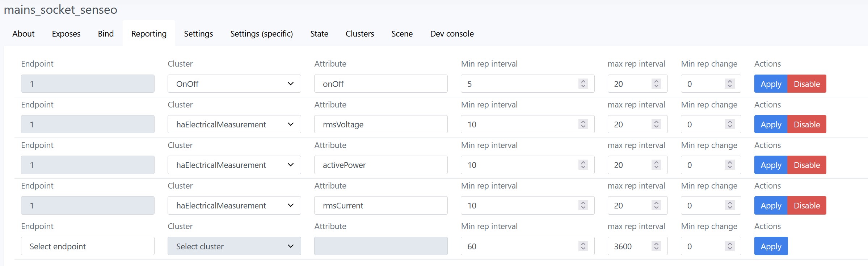868x266 pixels.
Task: Disable reporting for rmsVoltage attribute
Action: [x=806, y=124]
